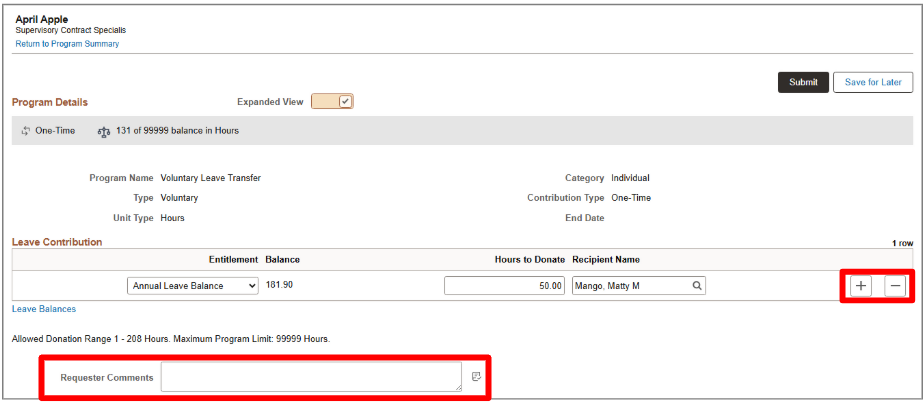
Task: Click the delete row minus icon
Action: (x=895, y=286)
